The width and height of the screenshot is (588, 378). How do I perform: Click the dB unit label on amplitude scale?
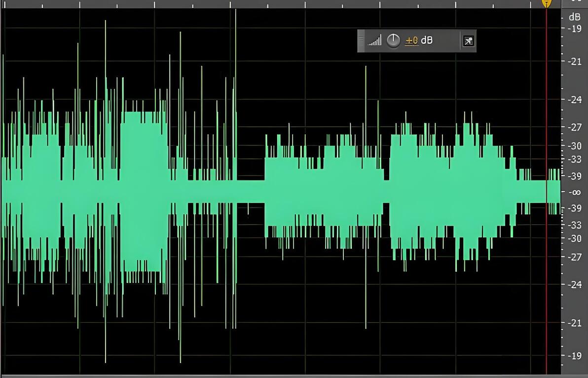tap(575, 17)
